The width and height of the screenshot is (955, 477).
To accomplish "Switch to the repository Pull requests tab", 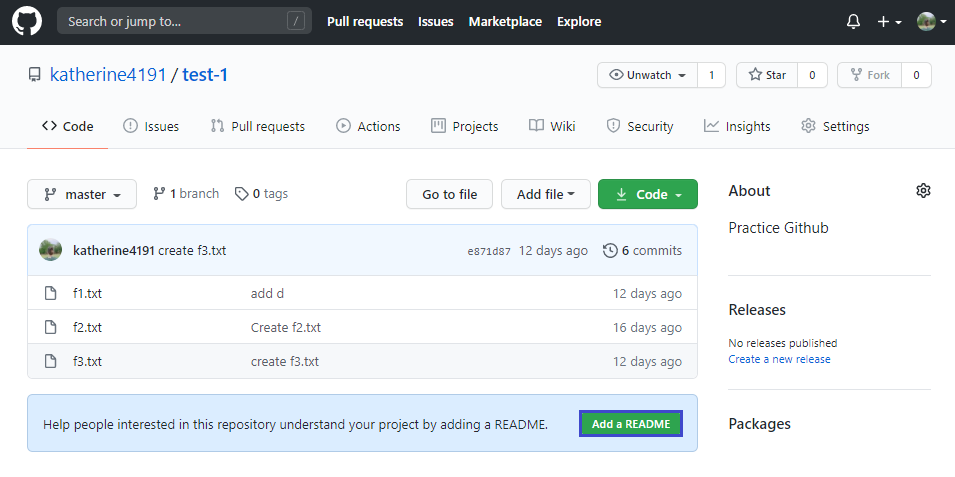I will tap(258, 126).
